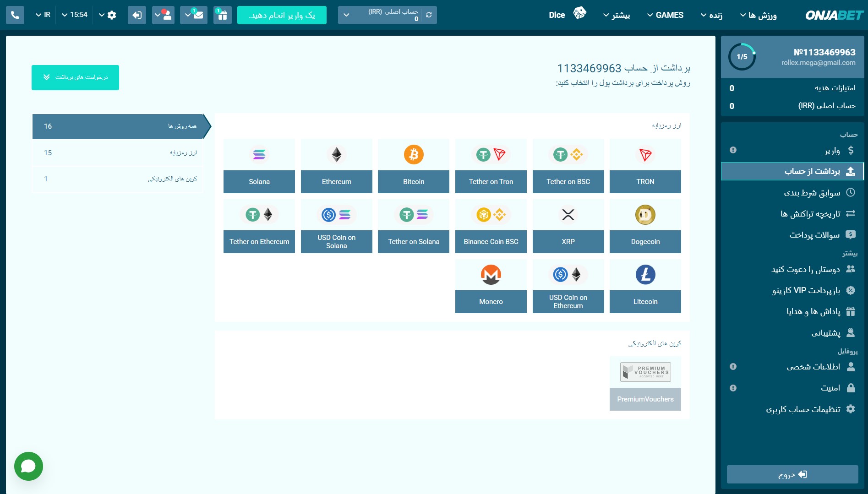Click the refresh balance icon

[429, 15]
